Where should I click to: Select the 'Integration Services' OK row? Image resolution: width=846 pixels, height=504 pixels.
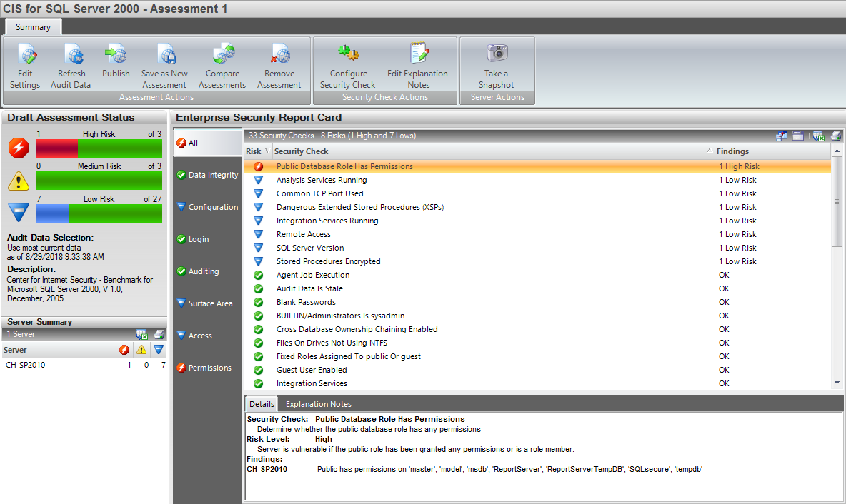pos(537,384)
